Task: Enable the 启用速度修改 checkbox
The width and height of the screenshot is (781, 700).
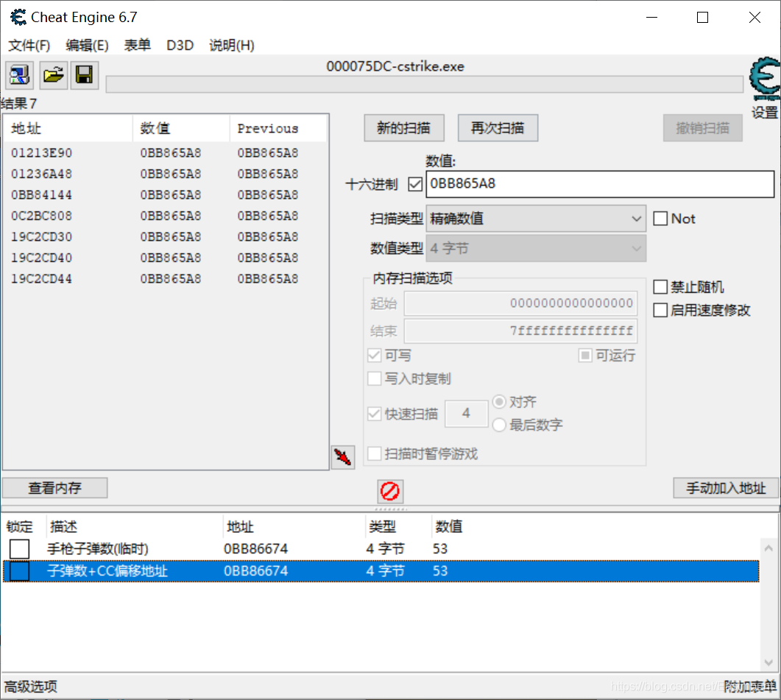Action: pos(660,311)
